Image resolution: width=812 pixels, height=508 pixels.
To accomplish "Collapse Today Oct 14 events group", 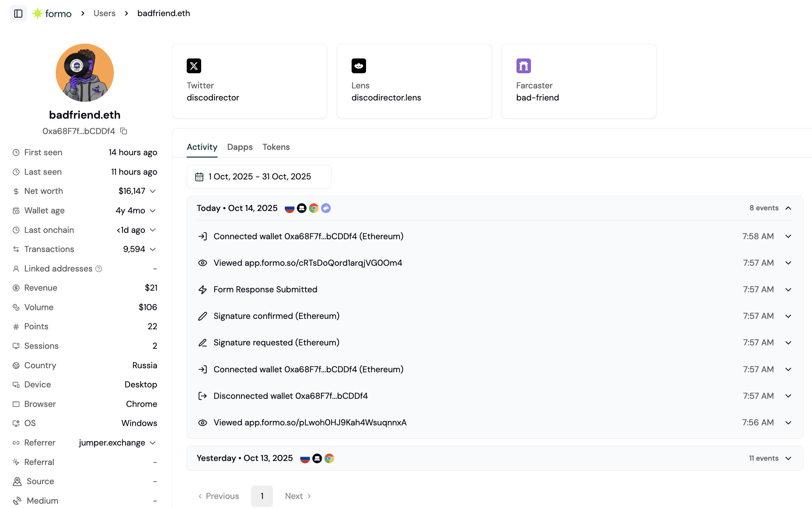I will click(x=788, y=208).
